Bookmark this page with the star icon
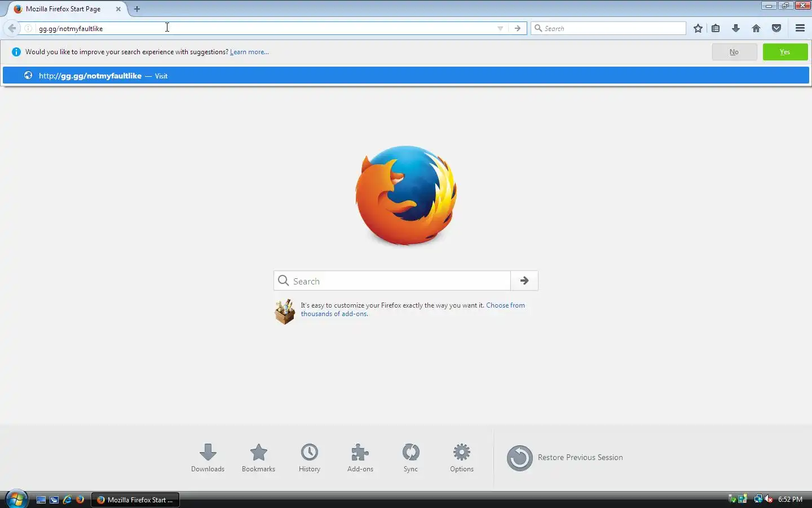Screen dimensions: 812x508 (698, 28)
